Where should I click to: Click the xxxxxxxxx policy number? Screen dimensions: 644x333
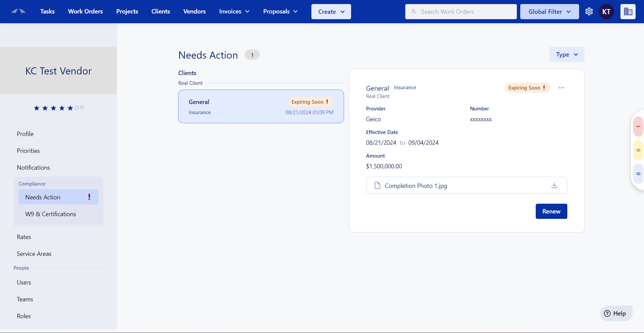(481, 120)
